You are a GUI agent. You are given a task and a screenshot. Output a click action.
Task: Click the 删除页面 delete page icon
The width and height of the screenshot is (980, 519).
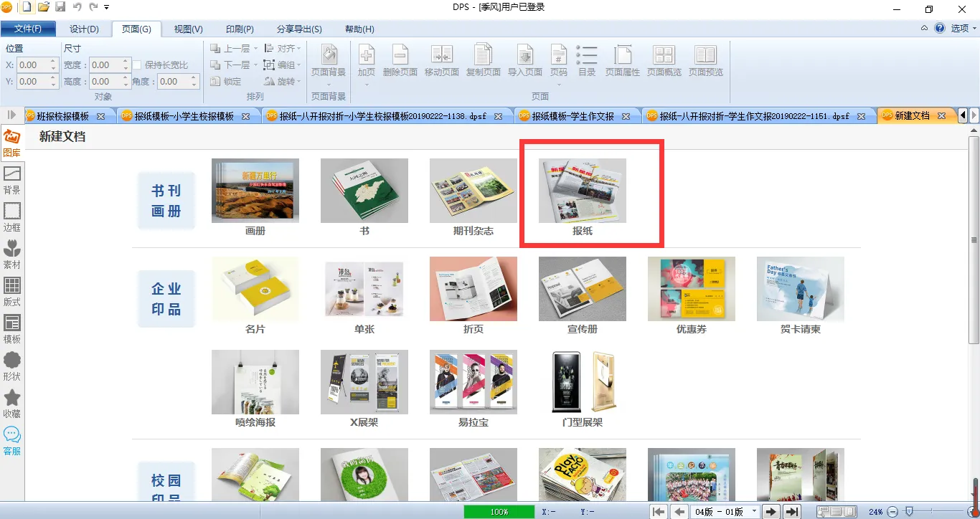tap(400, 54)
